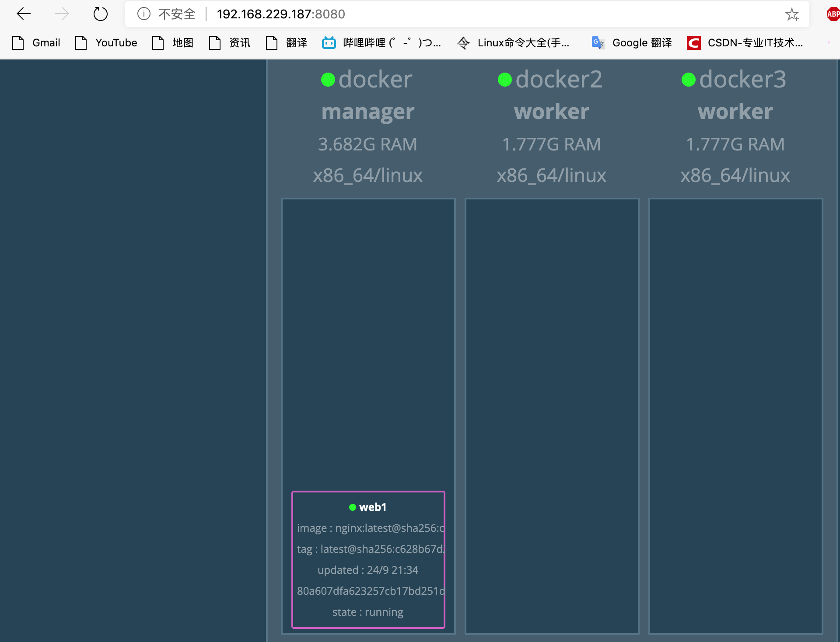Screen dimensions: 840x642
Task: Click the docker3 node name heading
Action: [742, 79]
